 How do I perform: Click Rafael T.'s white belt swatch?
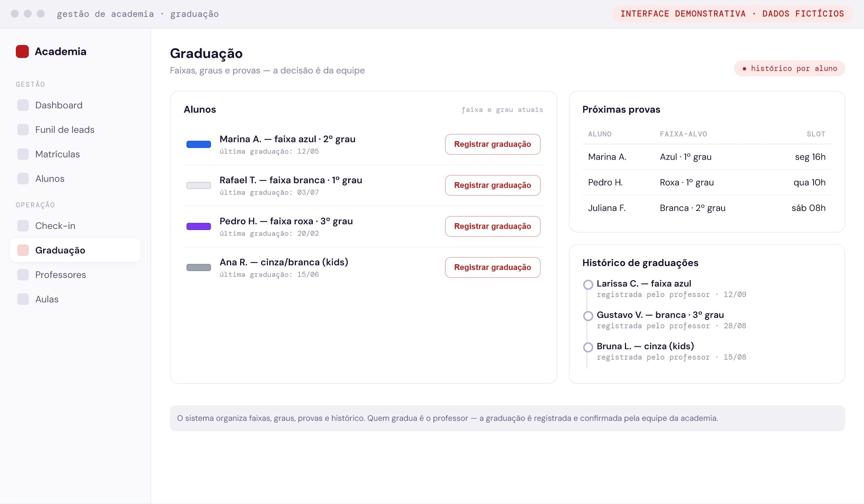[x=199, y=185]
